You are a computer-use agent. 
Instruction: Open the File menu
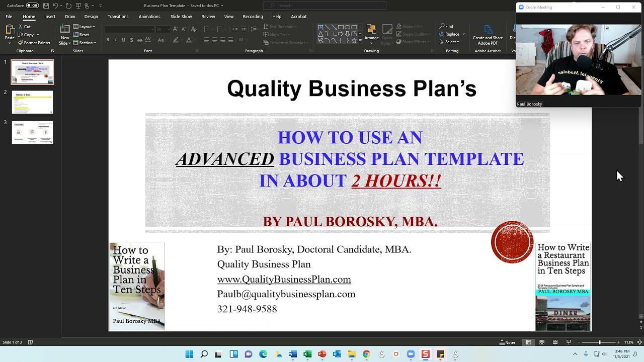pos(9,17)
